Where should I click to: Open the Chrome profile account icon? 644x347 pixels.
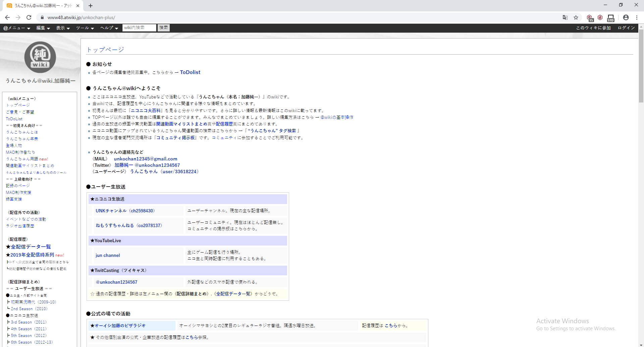click(626, 17)
